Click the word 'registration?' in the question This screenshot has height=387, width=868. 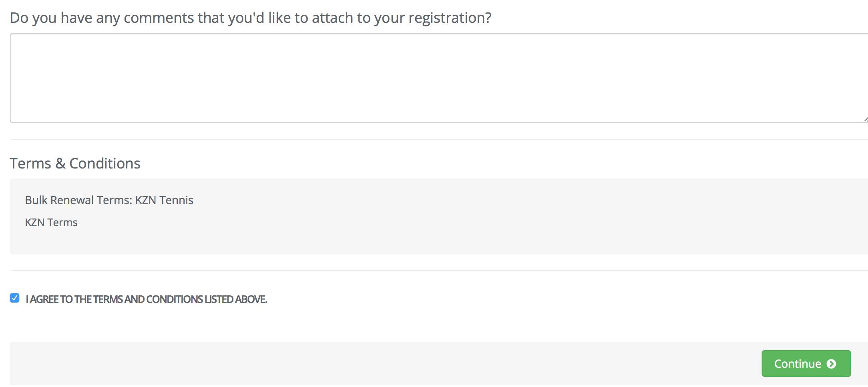[x=450, y=18]
